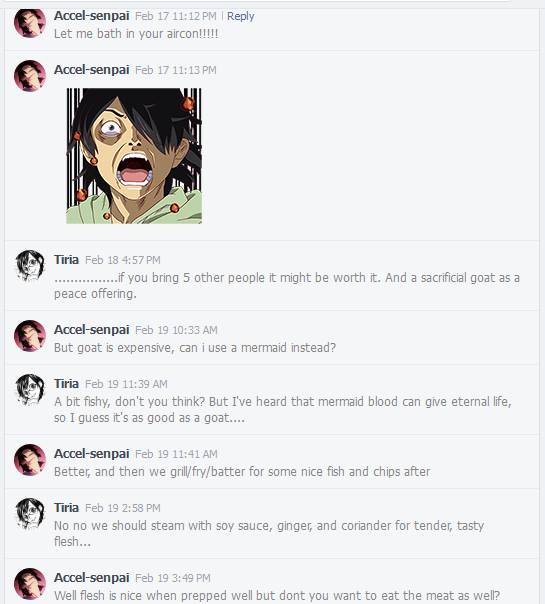Visit Accel-senpai name above the posted image

(x=92, y=70)
